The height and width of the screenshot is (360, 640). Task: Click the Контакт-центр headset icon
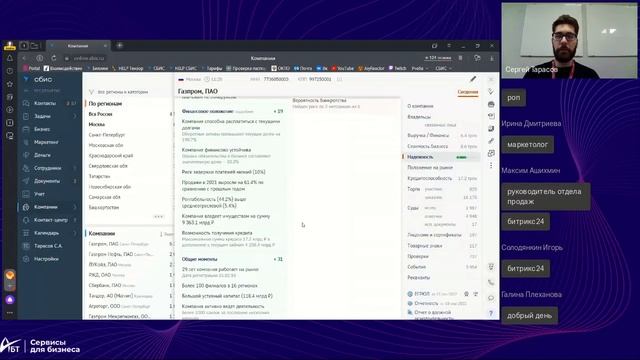point(26,220)
